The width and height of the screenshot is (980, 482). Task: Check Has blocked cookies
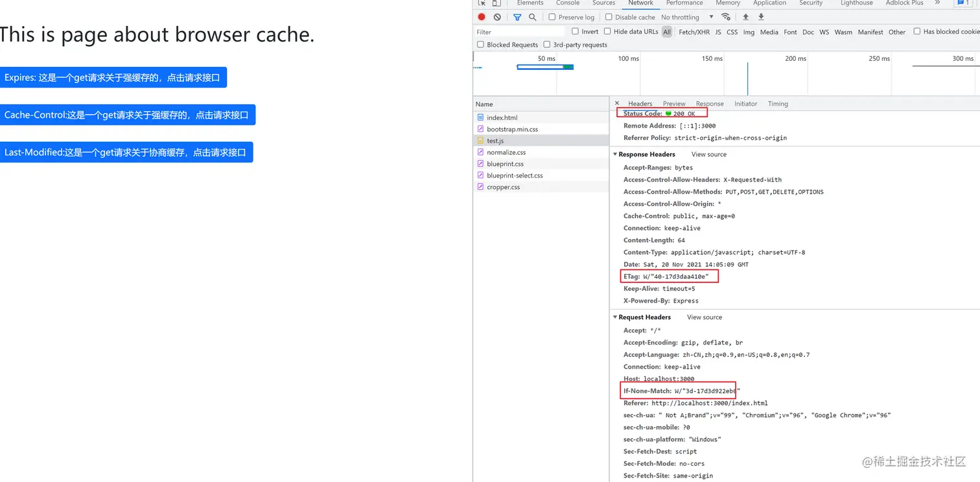tap(917, 31)
